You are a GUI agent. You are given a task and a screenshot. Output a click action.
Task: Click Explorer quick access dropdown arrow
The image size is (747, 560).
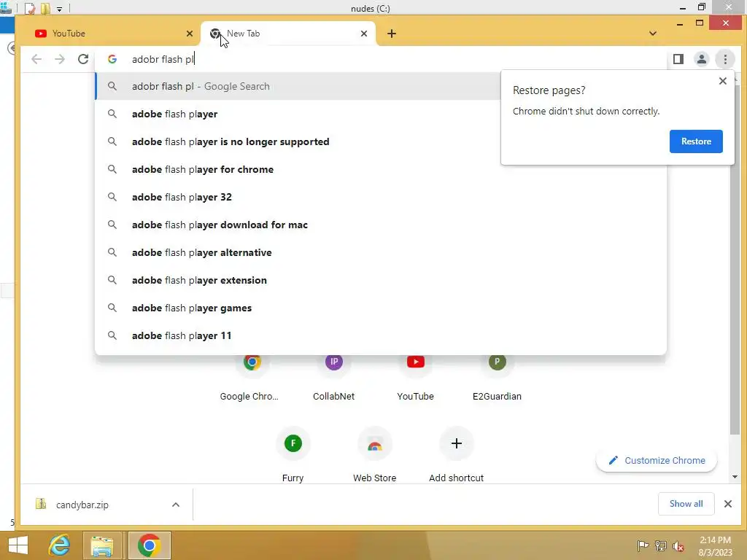point(59,9)
